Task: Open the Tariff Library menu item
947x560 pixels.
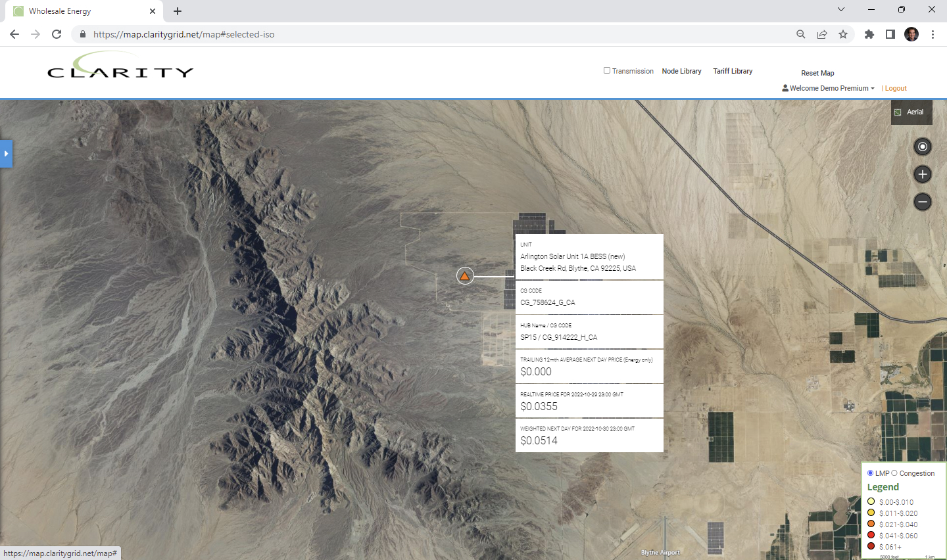Action: (733, 71)
